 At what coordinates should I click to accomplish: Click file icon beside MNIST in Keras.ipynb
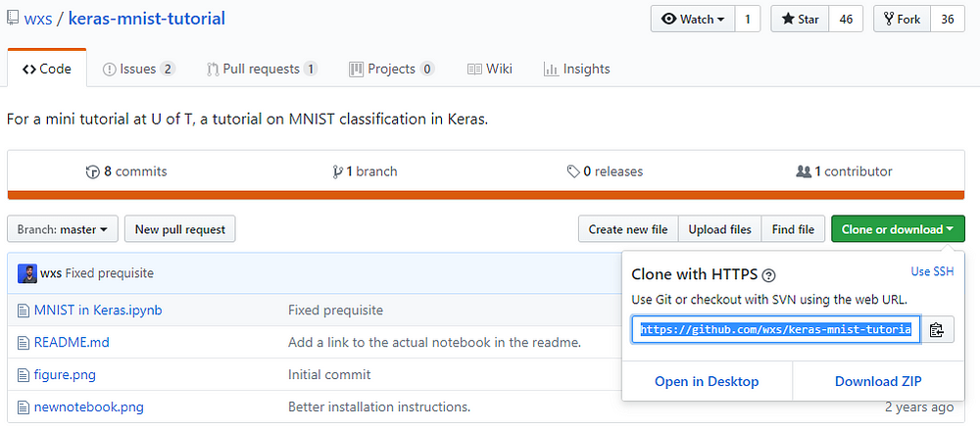click(x=24, y=311)
